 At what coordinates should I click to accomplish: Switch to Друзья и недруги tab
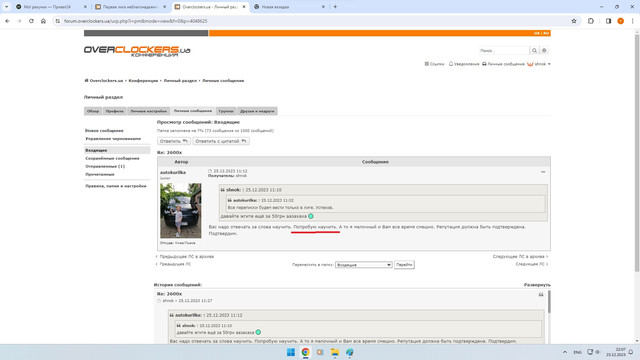(x=257, y=111)
